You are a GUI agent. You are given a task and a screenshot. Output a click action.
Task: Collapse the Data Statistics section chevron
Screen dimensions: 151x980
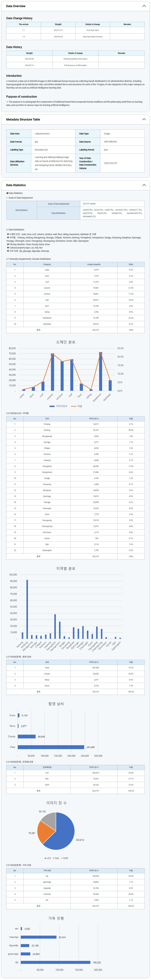coord(144,185)
